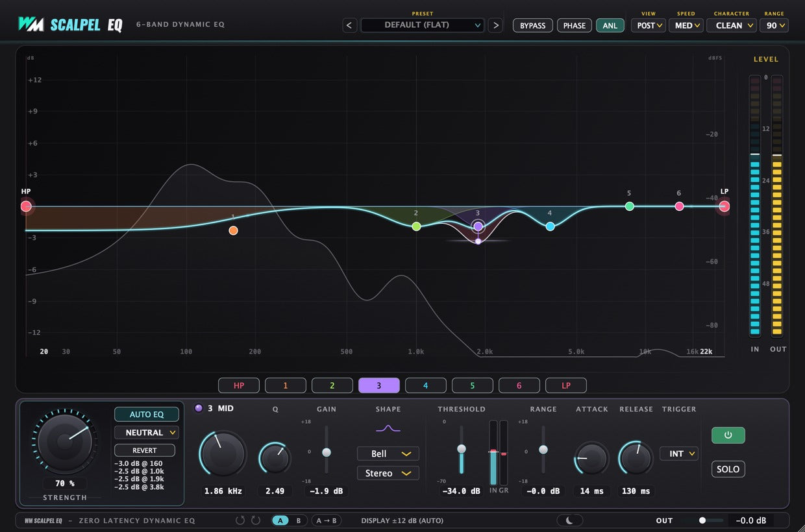Screen dimensions: 805x532
Task: Click the THRESHOLD slider handle
Action: (x=462, y=449)
